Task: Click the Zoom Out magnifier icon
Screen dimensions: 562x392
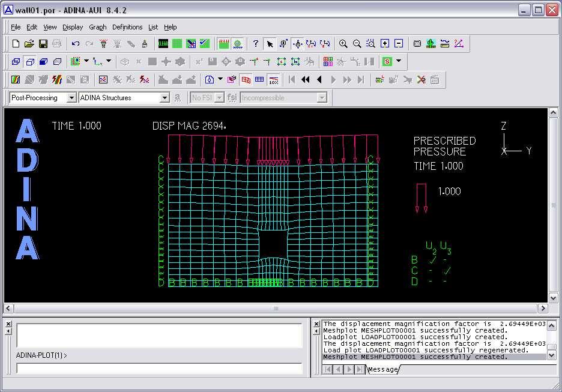Action: (357, 44)
